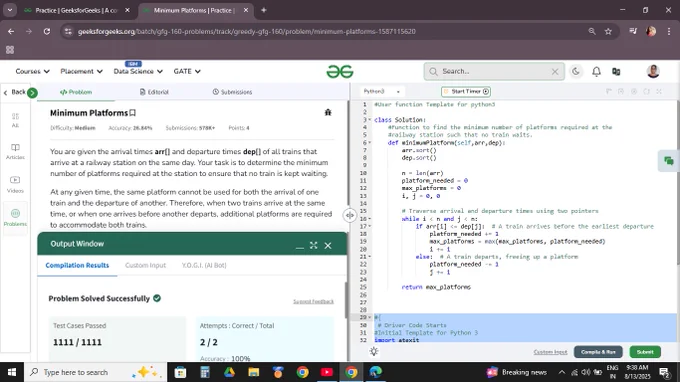The height and width of the screenshot is (382, 680).
Task: Bookmark this page with the star
Action: (x=608, y=31)
